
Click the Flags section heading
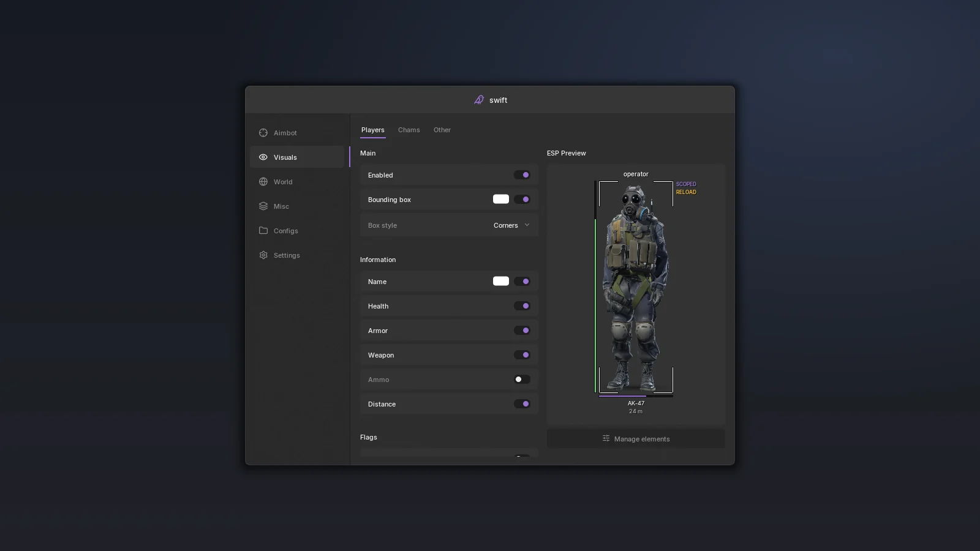[x=369, y=437]
